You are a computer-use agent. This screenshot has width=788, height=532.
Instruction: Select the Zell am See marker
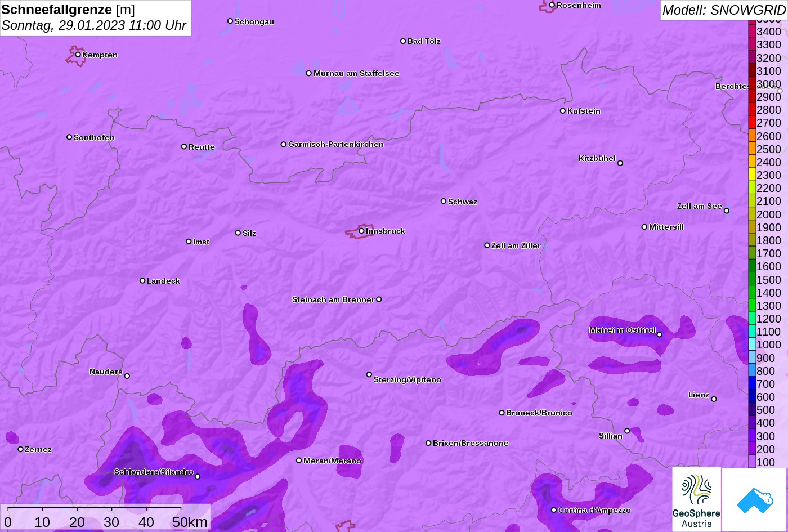(x=726, y=211)
